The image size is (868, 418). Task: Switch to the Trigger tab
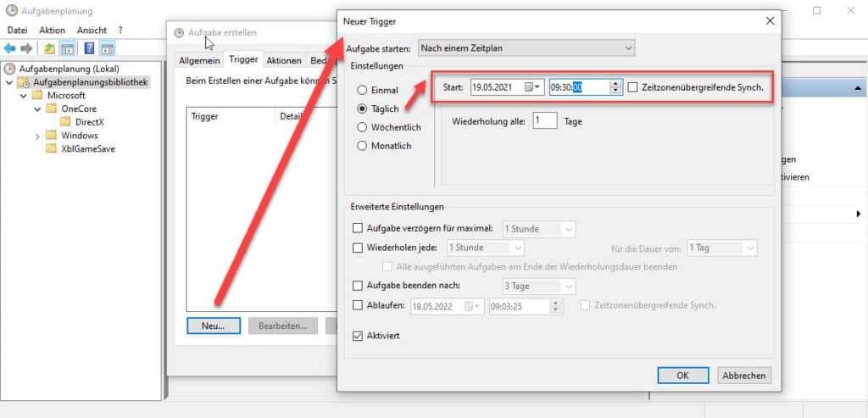coord(243,60)
